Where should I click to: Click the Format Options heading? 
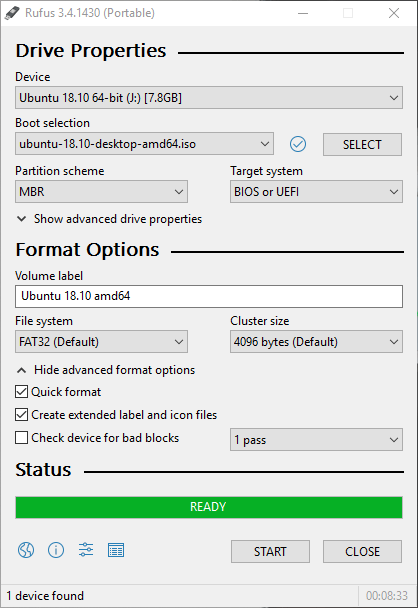[x=87, y=250]
